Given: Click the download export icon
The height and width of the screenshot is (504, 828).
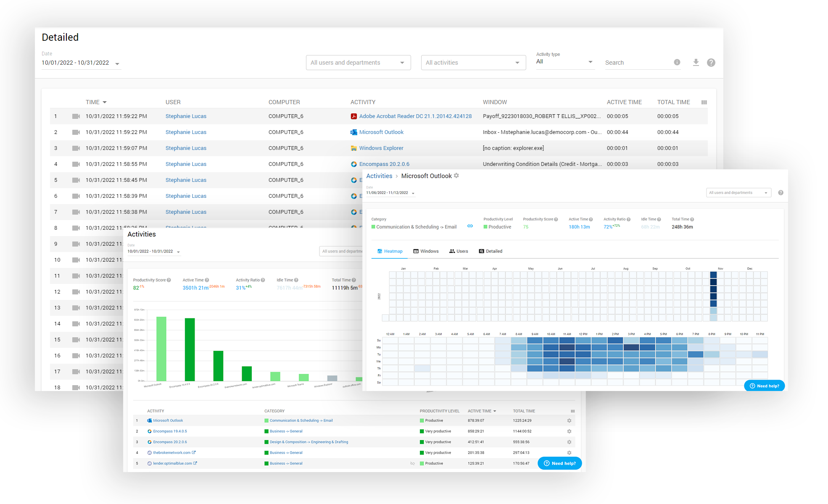Looking at the screenshot, I should tap(696, 62).
